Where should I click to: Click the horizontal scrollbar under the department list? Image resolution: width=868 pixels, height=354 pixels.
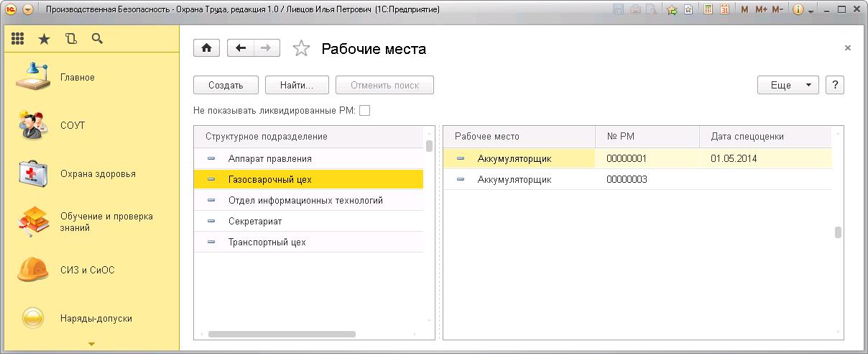[282, 334]
